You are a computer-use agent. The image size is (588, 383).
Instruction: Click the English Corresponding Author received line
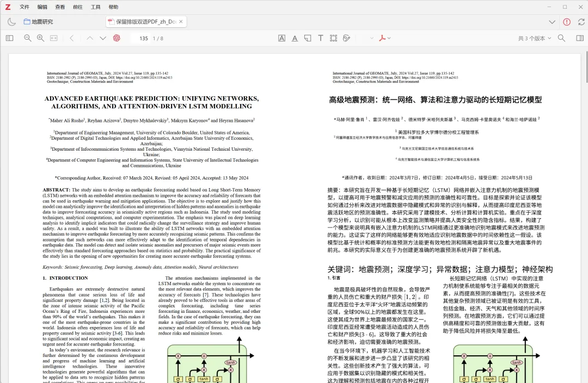(x=151, y=178)
